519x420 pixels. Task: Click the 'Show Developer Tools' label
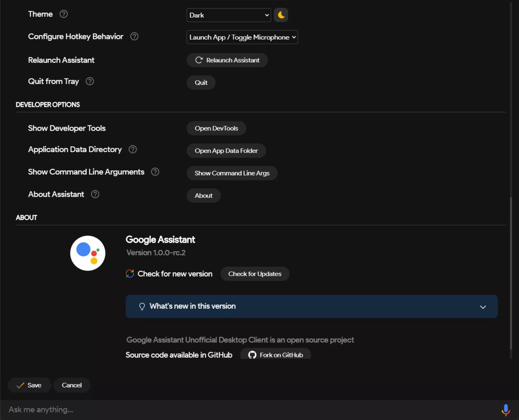pyautogui.click(x=67, y=128)
